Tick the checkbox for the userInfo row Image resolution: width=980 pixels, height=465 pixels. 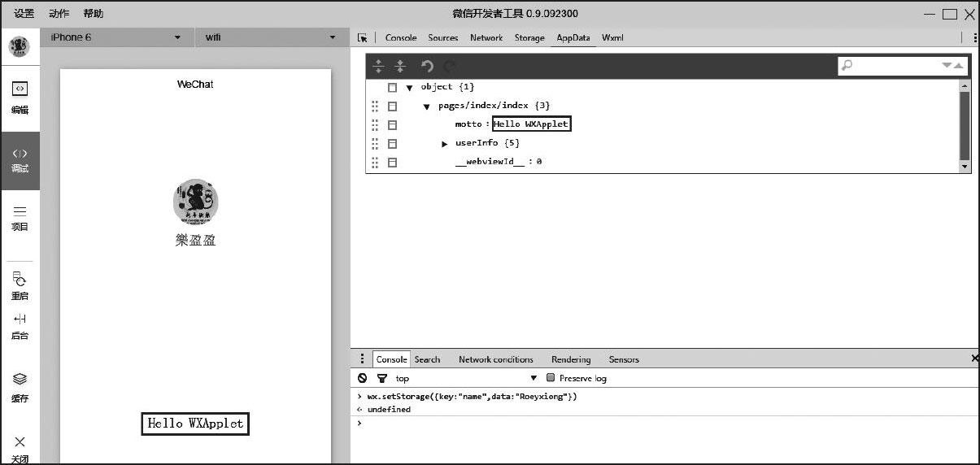[x=392, y=143]
